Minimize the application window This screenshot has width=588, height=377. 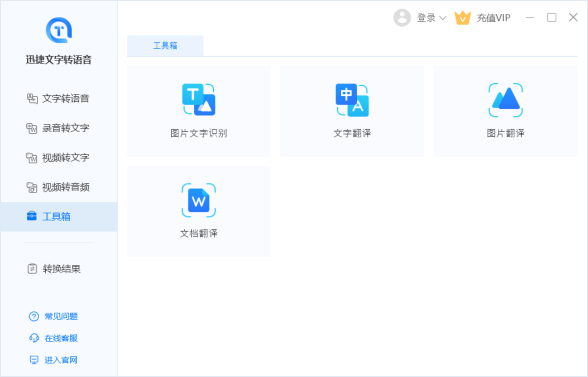pos(530,18)
